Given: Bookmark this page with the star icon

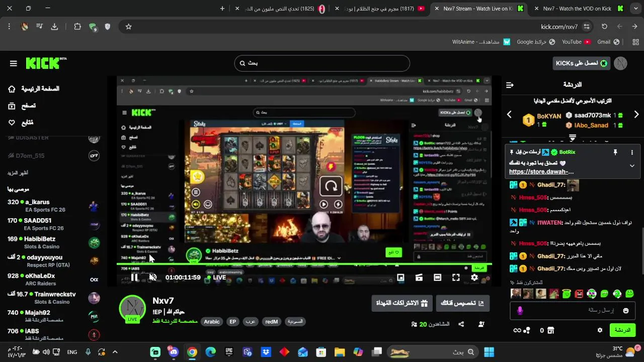Looking at the screenshot, I should (128, 27).
